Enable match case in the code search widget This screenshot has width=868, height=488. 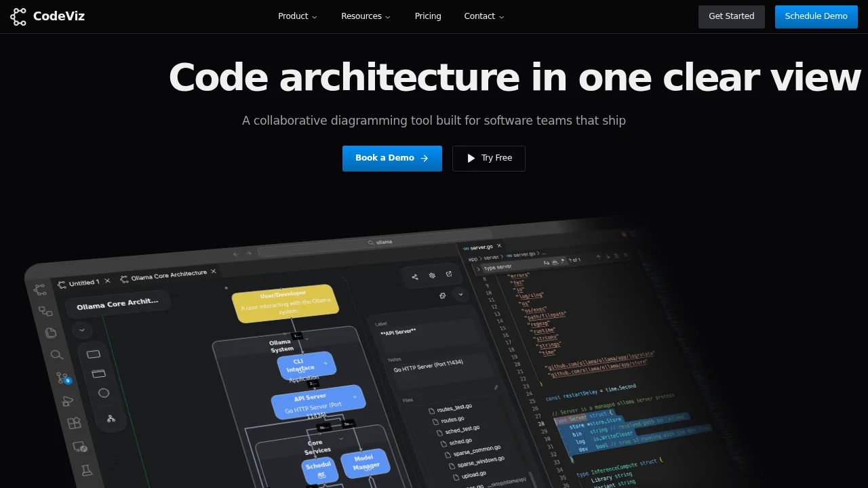546,262
